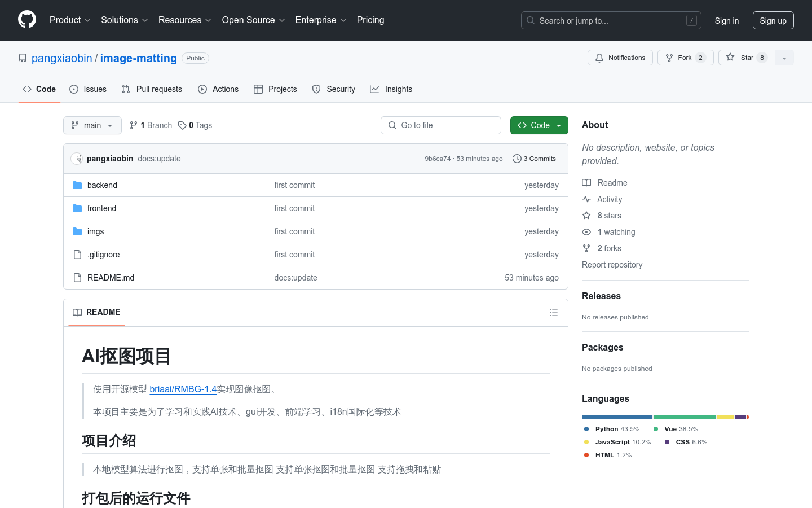Image resolution: width=812 pixels, height=508 pixels.
Task: Click the star icon beside 8 stars
Action: [x=586, y=216]
